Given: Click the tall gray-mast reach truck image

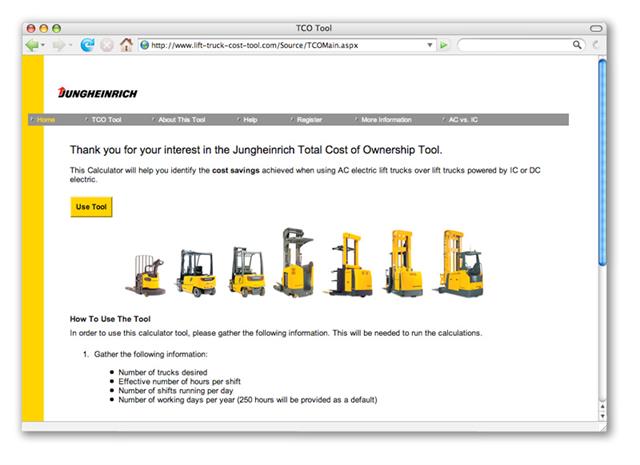Looking at the screenshot, I should (x=295, y=263).
